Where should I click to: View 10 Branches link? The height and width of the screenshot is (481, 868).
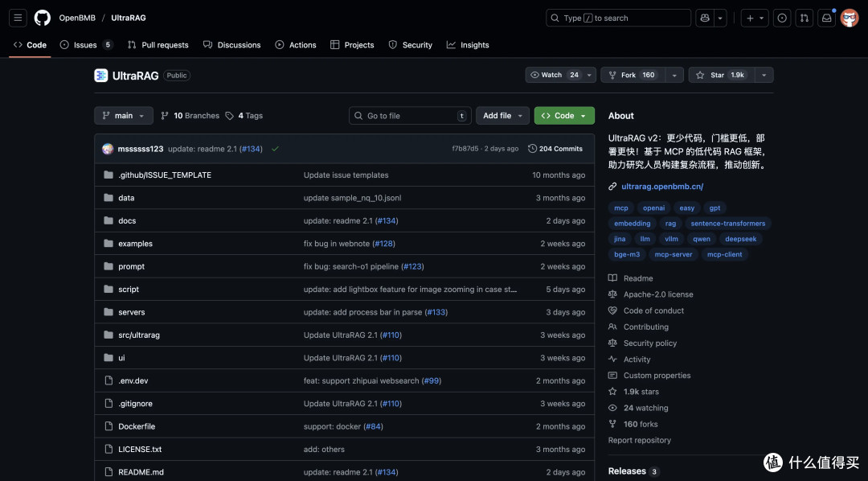click(x=190, y=115)
